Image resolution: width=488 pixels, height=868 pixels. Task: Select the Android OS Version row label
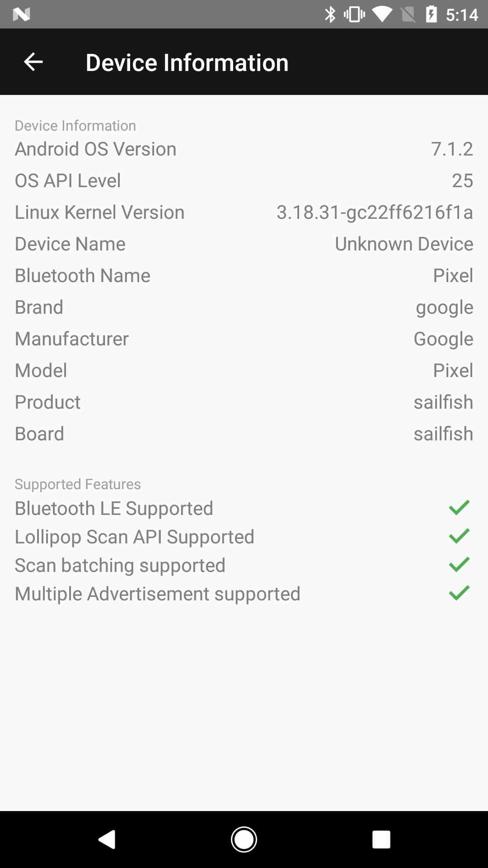pos(96,149)
